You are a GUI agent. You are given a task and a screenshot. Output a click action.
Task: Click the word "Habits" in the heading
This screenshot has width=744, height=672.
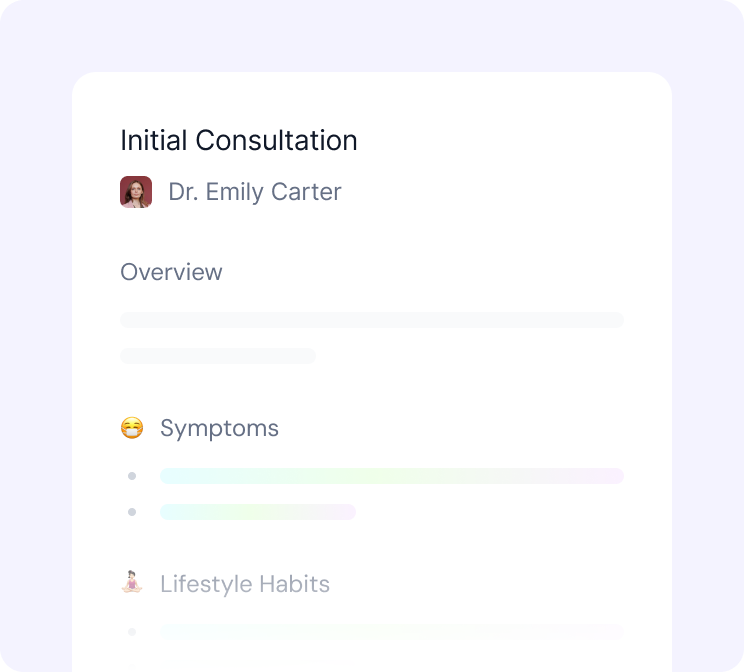click(x=294, y=584)
